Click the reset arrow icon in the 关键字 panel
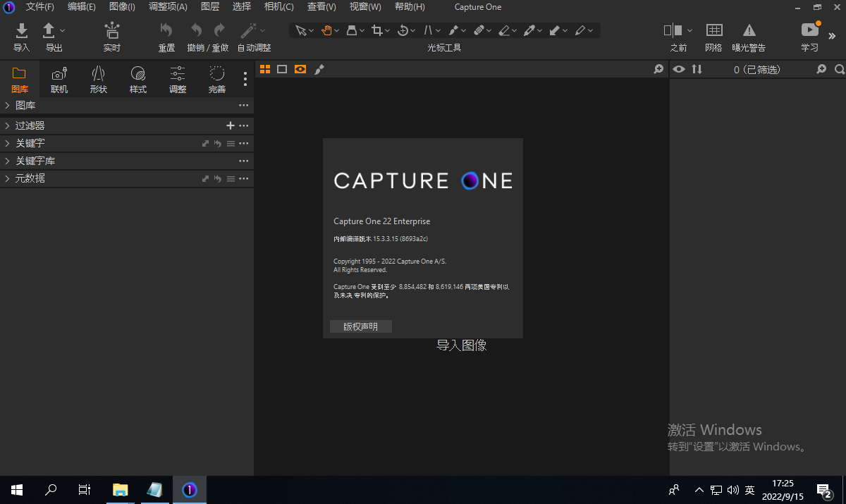846x504 pixels. 218,143
